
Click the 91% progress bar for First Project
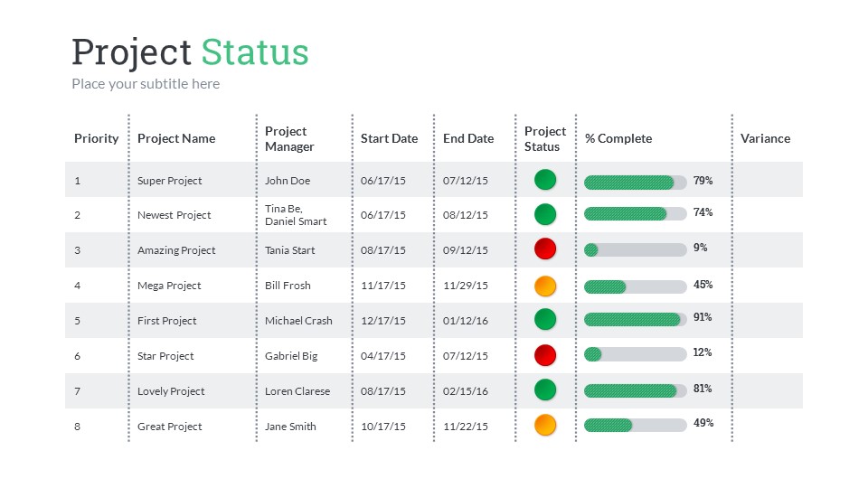pos(635,319)
